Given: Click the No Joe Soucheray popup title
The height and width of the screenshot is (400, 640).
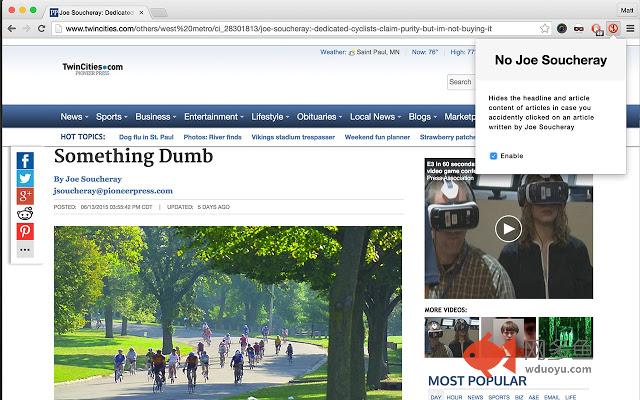Looking at the screenshot, I should tap(551, 60).
